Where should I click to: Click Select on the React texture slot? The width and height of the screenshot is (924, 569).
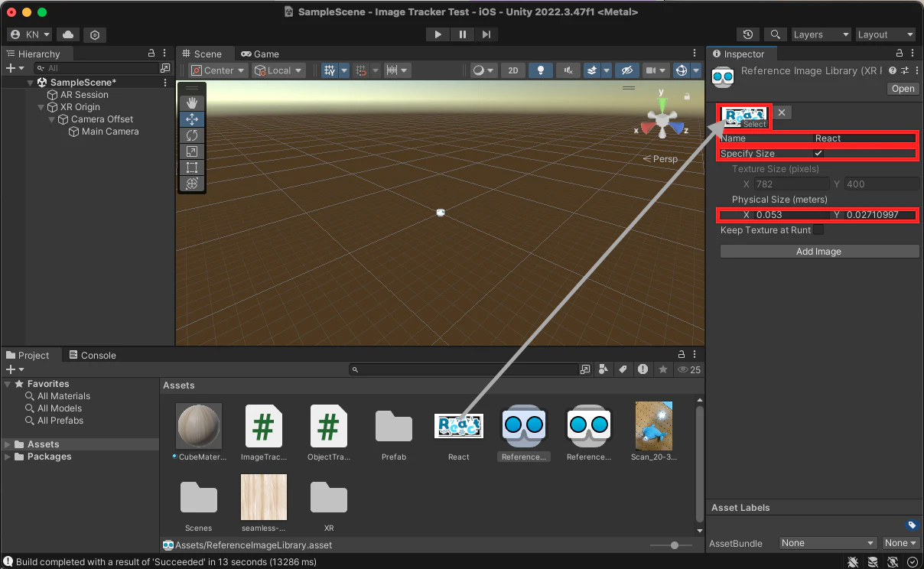click(x=754, y=124)
